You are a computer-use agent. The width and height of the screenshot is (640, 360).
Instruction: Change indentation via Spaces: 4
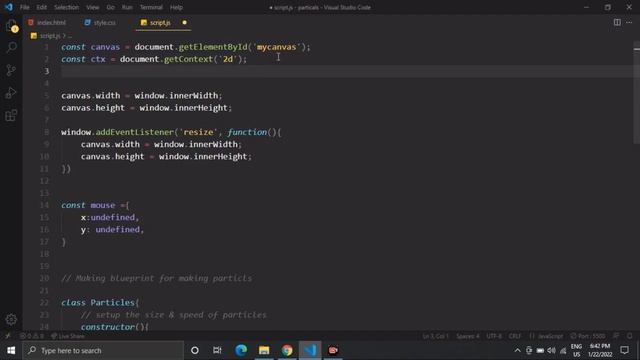468,336
